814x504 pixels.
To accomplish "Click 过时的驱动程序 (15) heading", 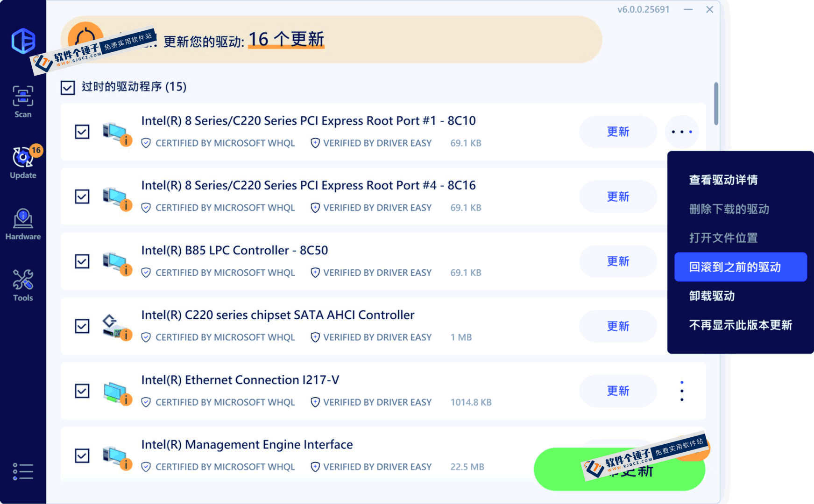I will tap(134, 87).
